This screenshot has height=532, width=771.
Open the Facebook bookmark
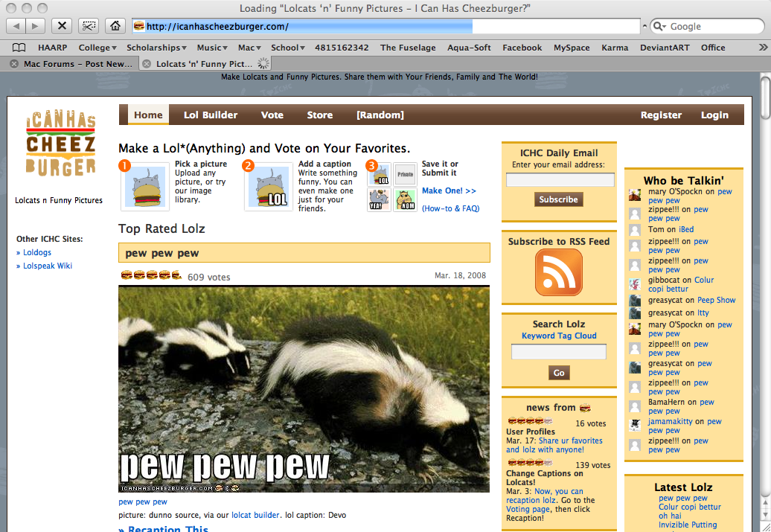tap(522, 48)
